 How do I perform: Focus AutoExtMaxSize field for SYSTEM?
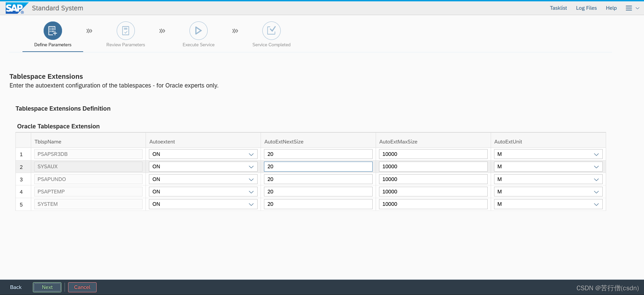[x=433, y=204]
